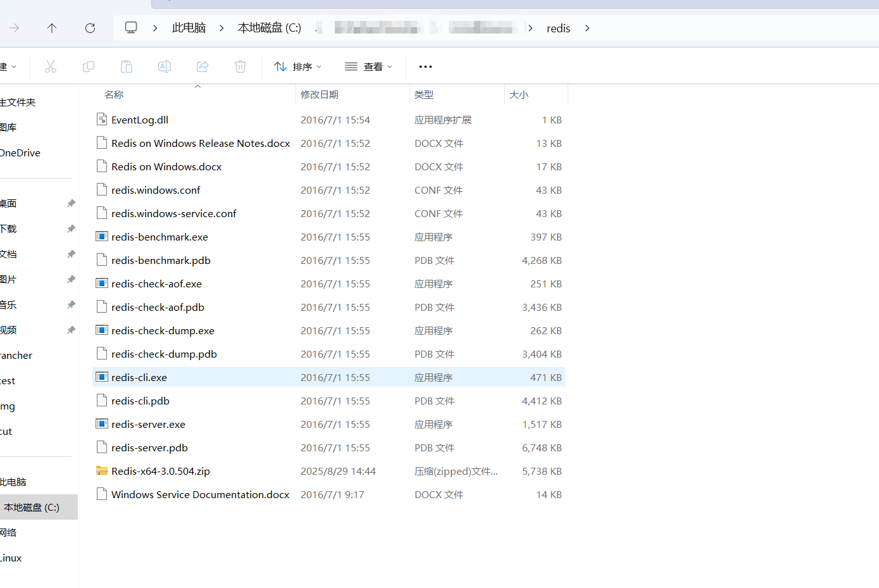Click the computer monitor icon in address bar
Screen dimensions: 879x588
(131, 28)
